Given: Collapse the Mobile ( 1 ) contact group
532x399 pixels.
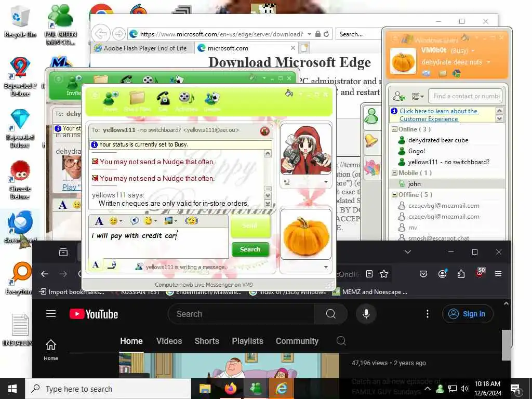Looking at the screenshot, I should tap(395, 172).
